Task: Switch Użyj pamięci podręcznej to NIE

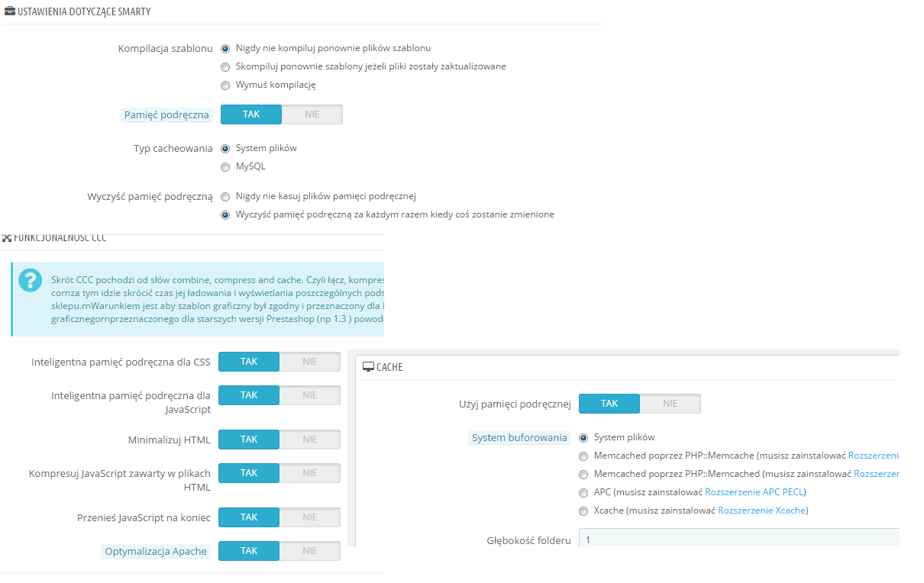Action: [670, 404]
